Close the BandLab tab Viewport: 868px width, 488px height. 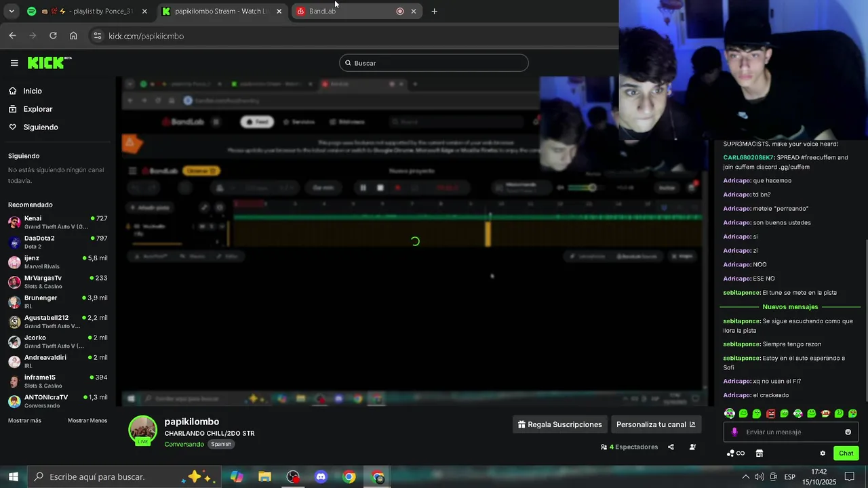(x=414, y=11)
